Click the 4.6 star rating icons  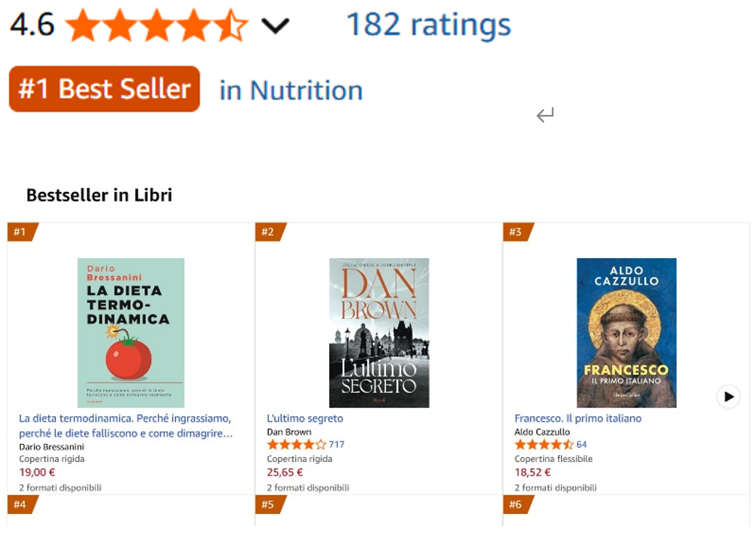(x=156, y=26)
